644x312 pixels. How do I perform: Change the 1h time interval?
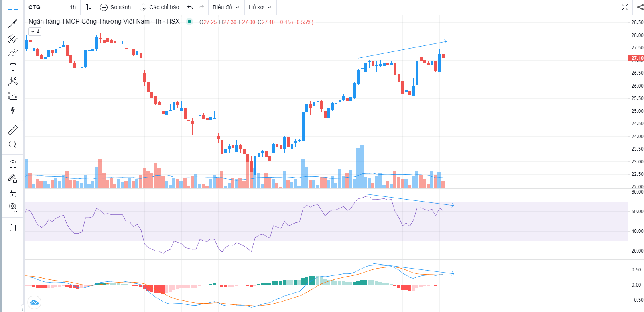tap(73, 7)
